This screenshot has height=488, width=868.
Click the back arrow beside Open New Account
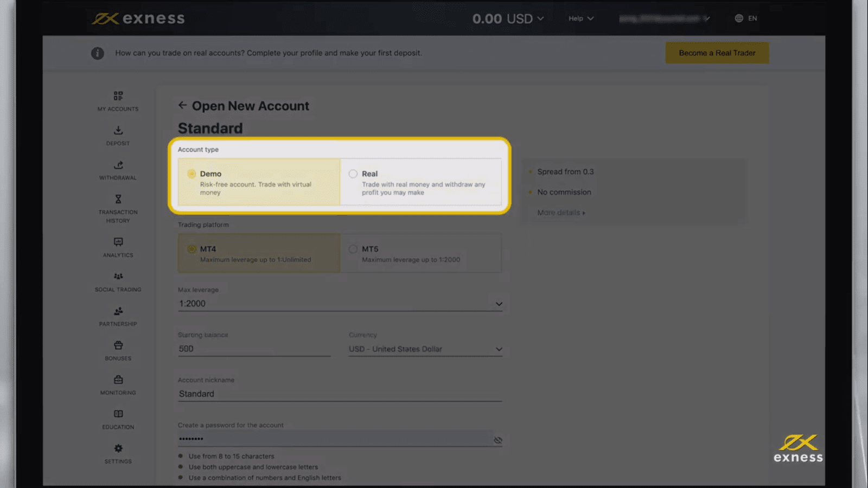[x=182, y=105]
